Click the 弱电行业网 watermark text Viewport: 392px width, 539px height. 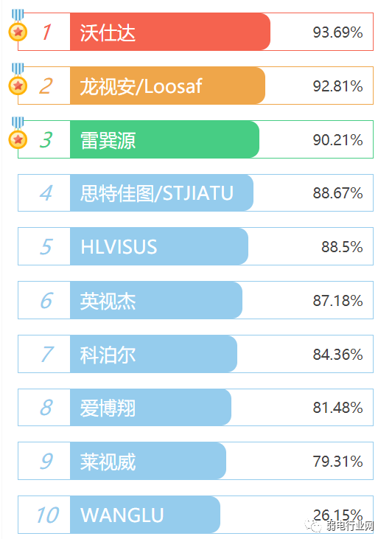350,526
